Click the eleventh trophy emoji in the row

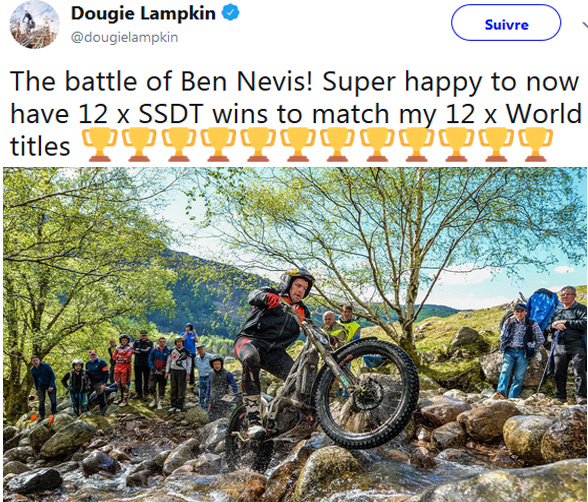pos(496,144)
